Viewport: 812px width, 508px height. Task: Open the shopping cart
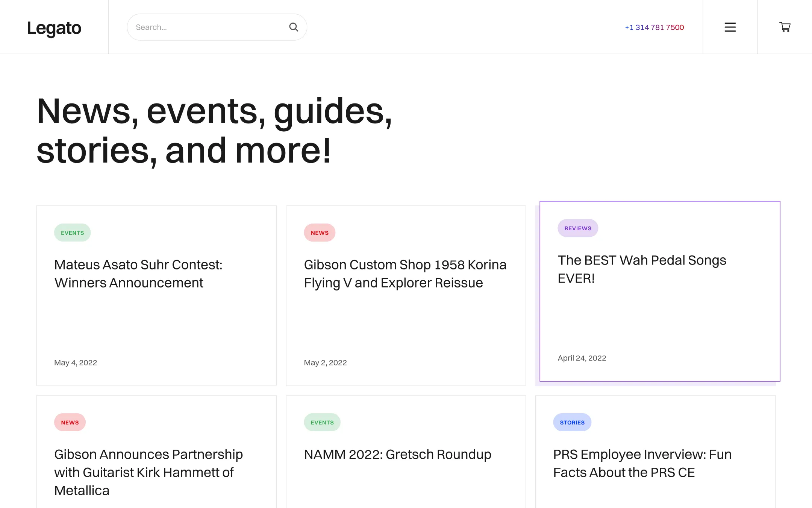[785, 27]
